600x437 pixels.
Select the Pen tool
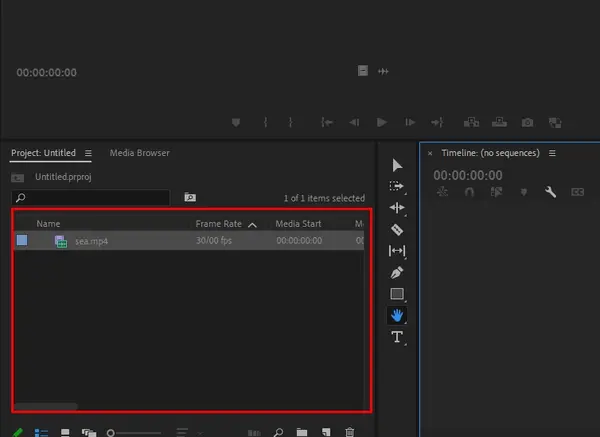coord(397,272)
